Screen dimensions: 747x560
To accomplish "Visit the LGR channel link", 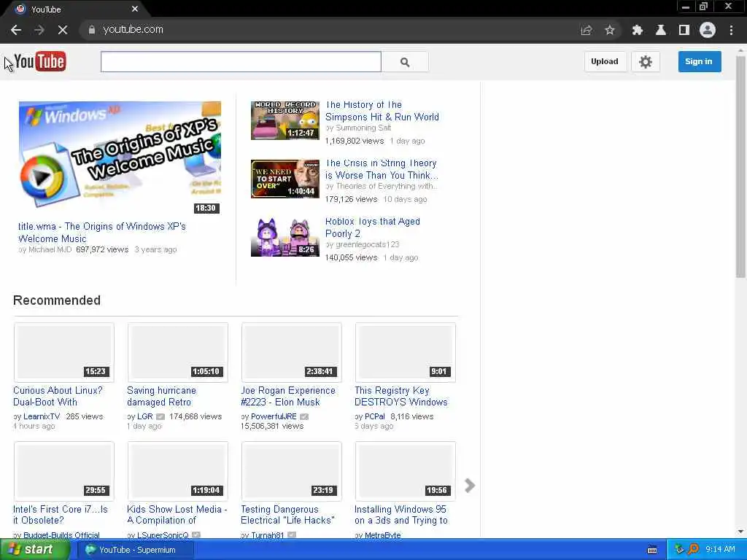I will (145, 416).
